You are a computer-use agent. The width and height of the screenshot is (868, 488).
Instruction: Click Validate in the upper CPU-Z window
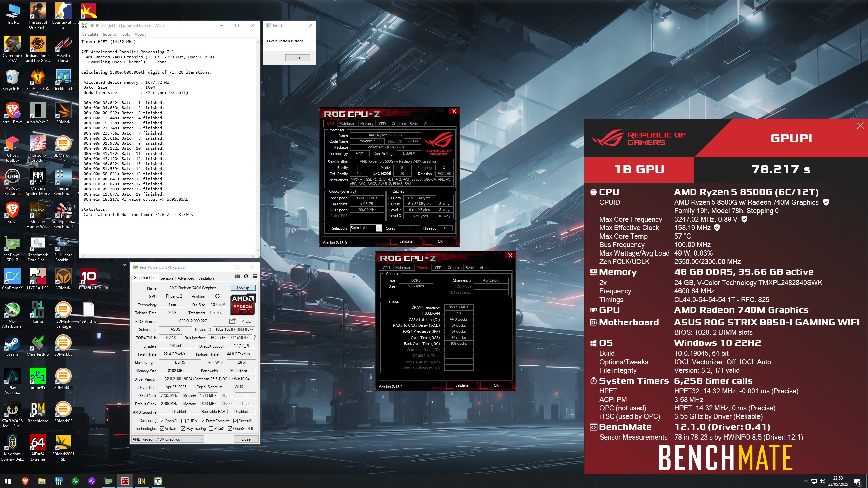pos(406,241)
